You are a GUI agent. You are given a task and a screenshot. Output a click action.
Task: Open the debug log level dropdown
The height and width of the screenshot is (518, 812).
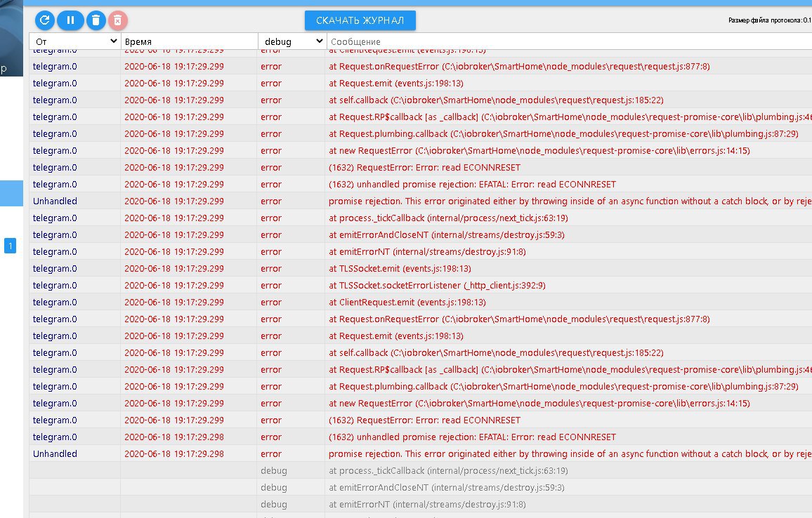coord(292,41)
